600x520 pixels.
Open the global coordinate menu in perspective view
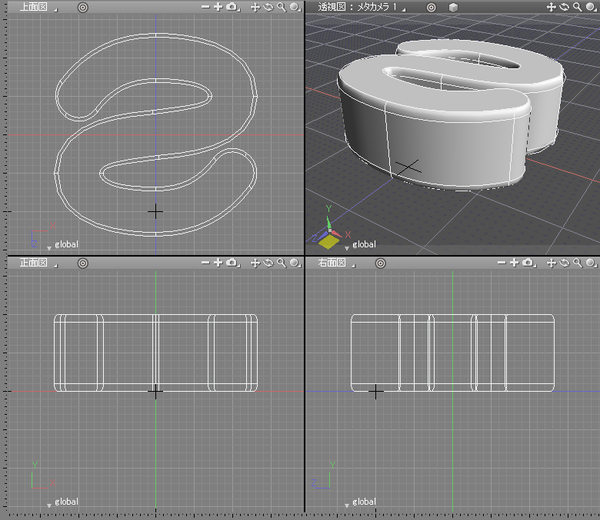pos(362,244)
